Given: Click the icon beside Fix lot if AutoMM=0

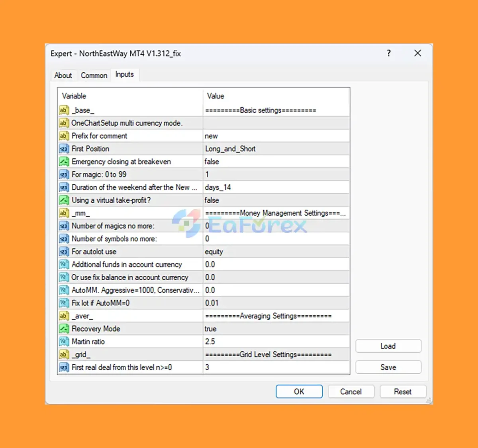Looking at the screenshot, I should coord(64,303).
